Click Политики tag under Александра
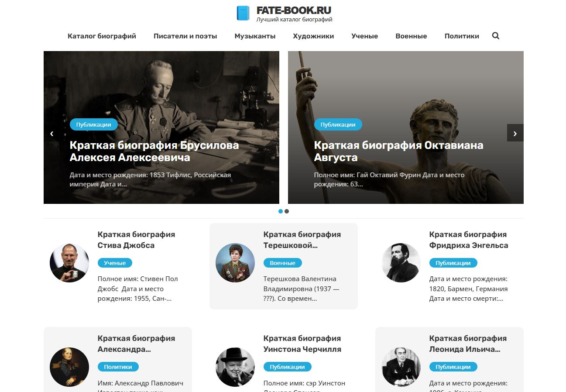 tap(118, 367)
